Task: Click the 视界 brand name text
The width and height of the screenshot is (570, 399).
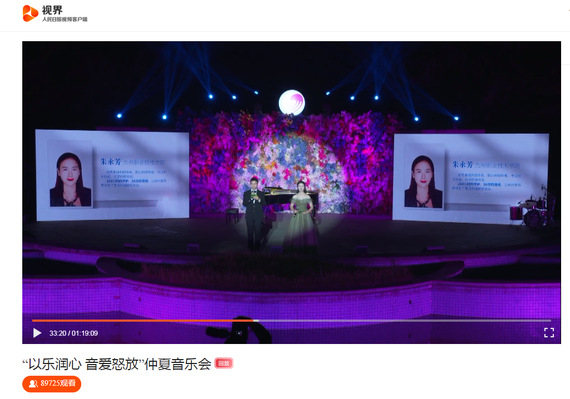Action: coord(52,10)
